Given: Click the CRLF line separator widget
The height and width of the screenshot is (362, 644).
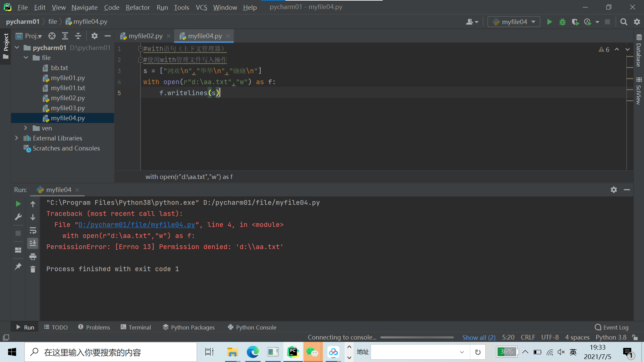Looking at the screenshot, I should click(x=528, y=337).
